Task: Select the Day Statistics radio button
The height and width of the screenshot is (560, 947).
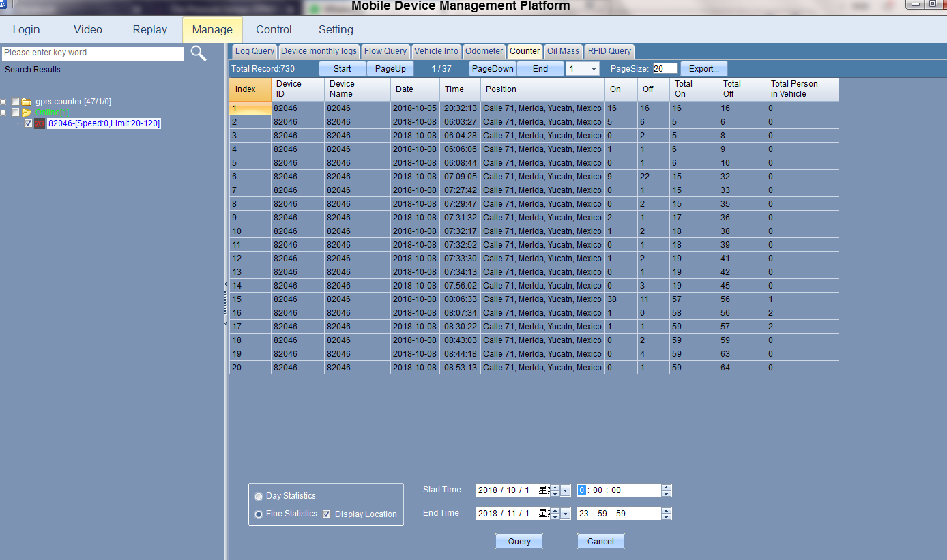Action: tap(259, 496)
